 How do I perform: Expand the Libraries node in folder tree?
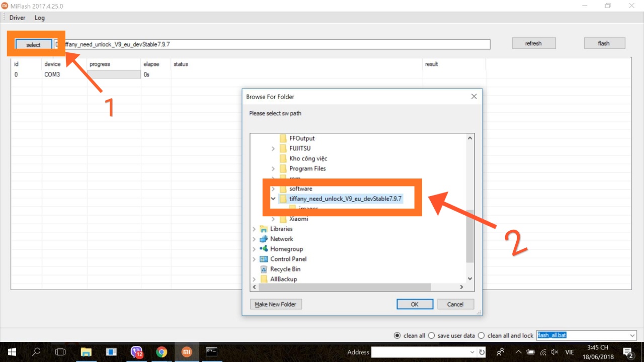tap(254, 229)
